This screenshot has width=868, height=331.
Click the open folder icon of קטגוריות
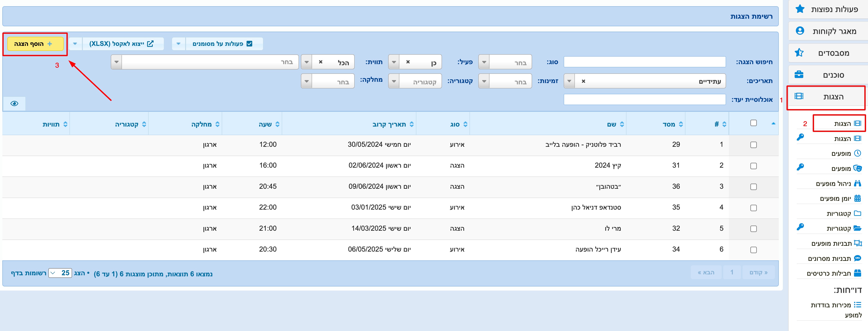858,228
